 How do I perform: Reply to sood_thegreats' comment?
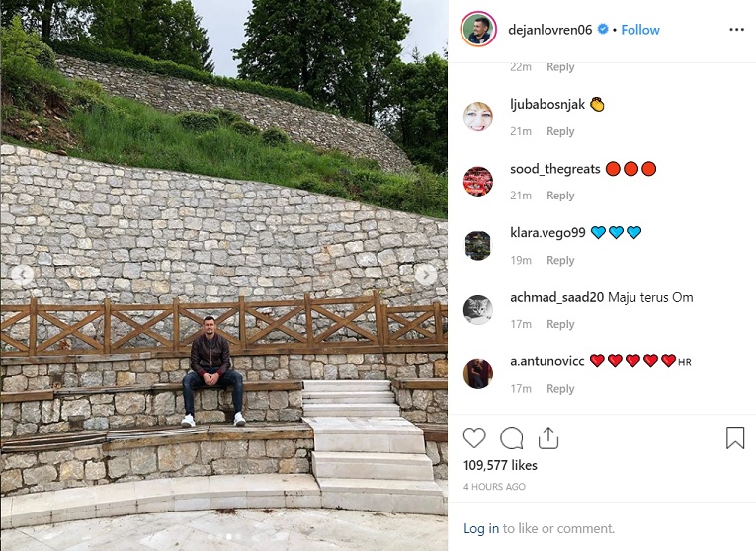tap(560, 196)
